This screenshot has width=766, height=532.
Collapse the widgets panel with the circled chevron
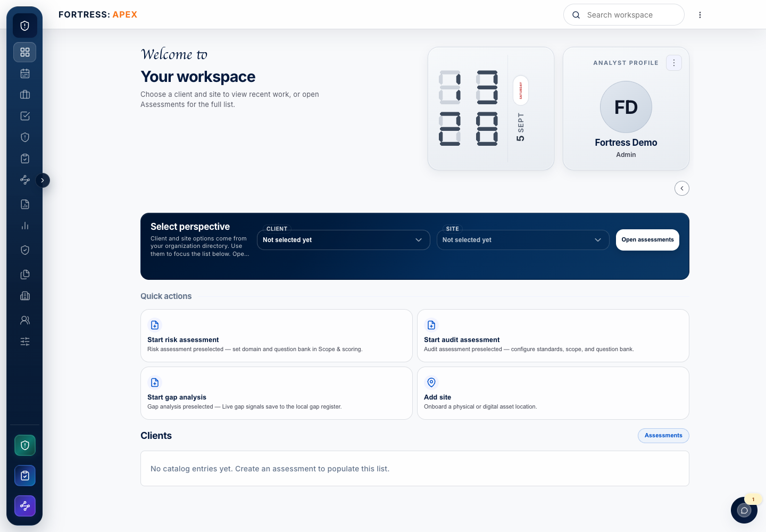[x=682, y=188]
